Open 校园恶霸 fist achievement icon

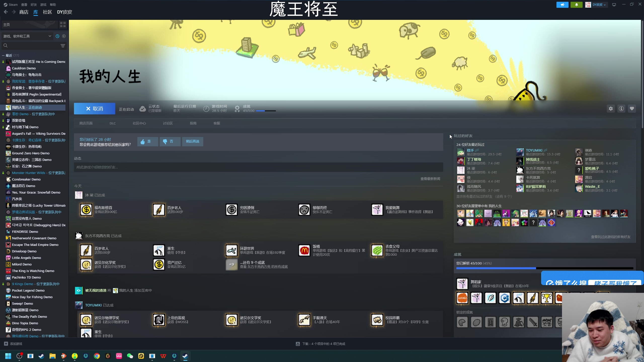click(377, 320)
